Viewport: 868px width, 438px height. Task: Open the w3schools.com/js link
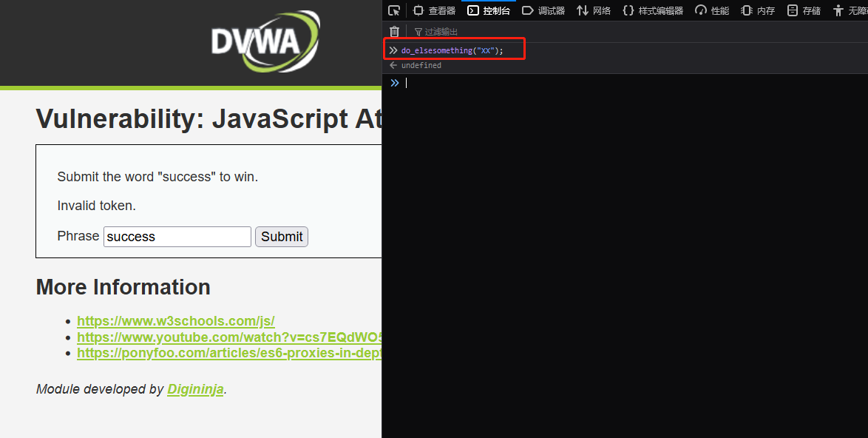point(176,320)
